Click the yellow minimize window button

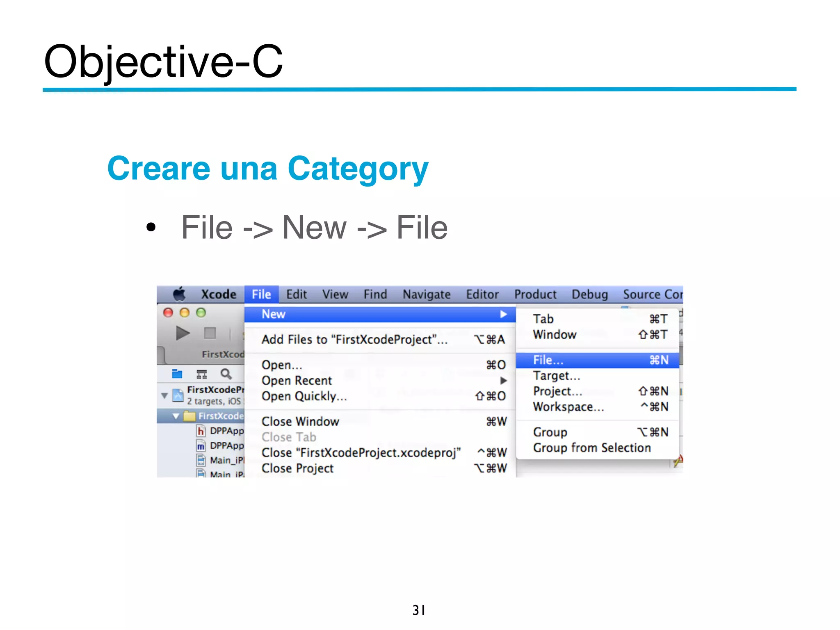[185, 313]
